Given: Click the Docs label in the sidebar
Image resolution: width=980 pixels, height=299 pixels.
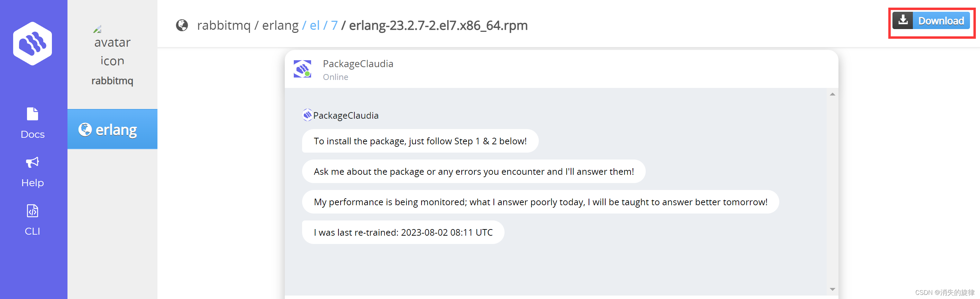Looking at the screenshot, I should tap(33, 135).
